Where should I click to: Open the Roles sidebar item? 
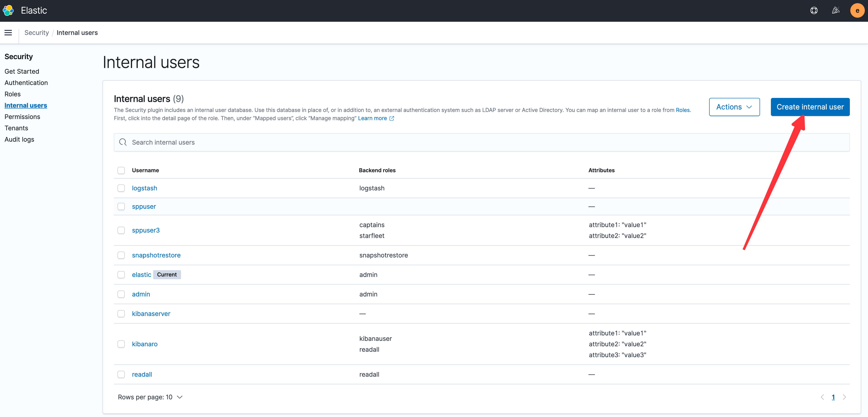[12, 94]
